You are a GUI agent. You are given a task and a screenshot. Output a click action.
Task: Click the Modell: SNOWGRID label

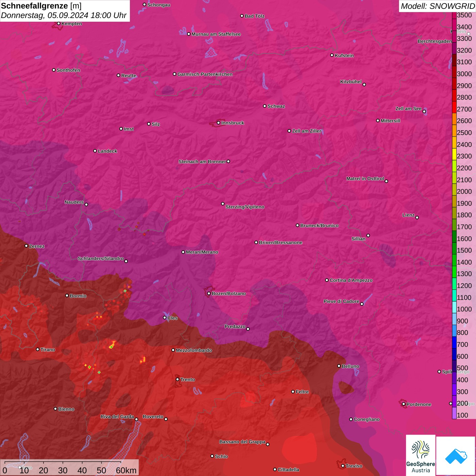tap(438, 6)
